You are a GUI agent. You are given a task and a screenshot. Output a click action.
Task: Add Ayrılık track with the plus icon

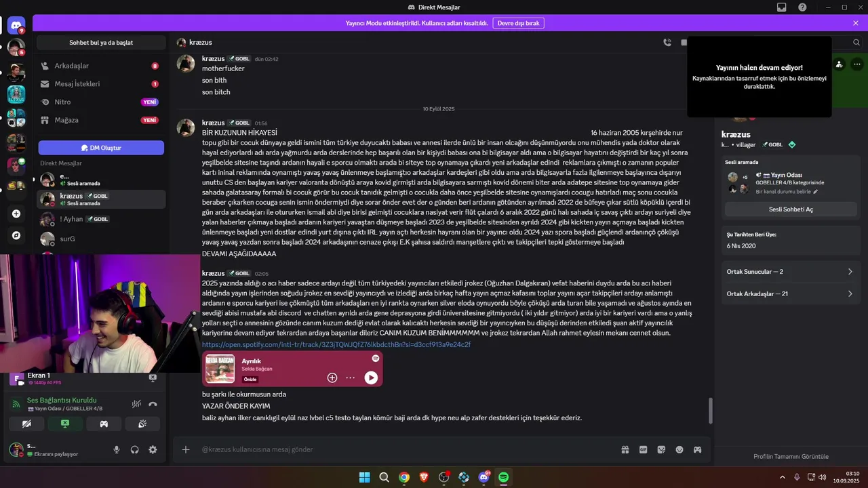[x=332, y=378]
